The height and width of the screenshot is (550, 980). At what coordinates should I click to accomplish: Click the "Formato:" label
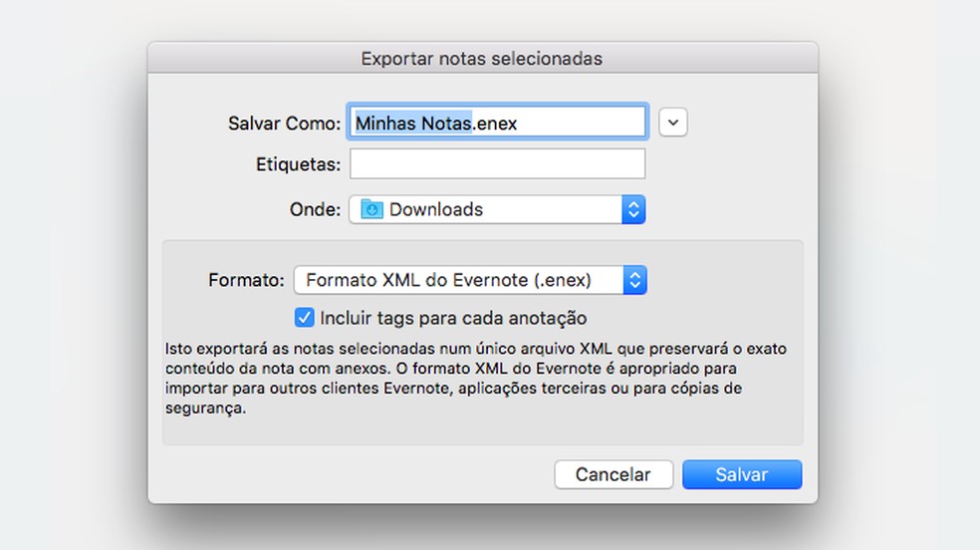[247, 280]
